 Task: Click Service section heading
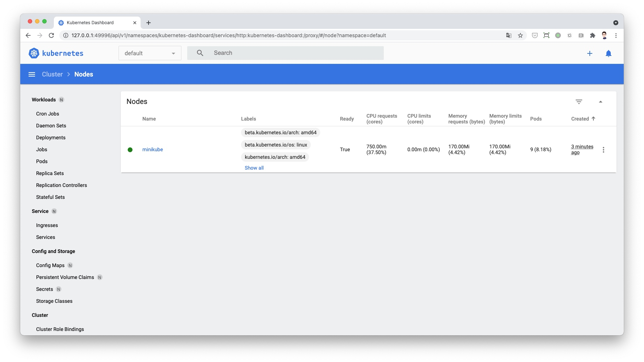[40, 211]
